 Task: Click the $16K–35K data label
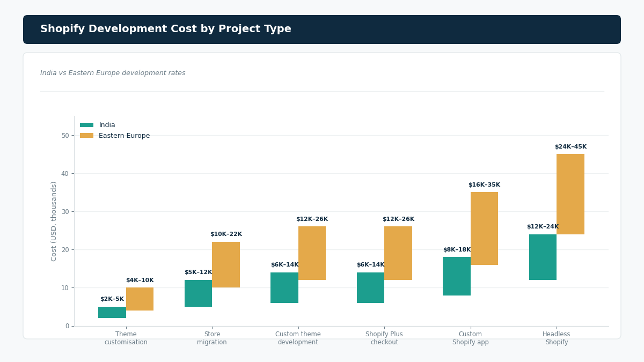point(484,185)
